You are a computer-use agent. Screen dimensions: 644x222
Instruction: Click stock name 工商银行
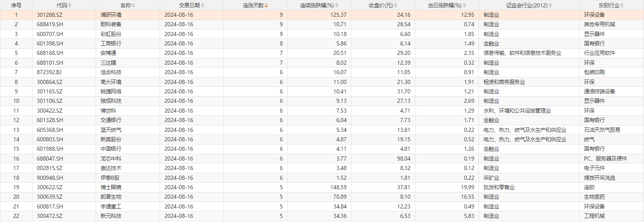pyautogui.click(x=111, y=43)
